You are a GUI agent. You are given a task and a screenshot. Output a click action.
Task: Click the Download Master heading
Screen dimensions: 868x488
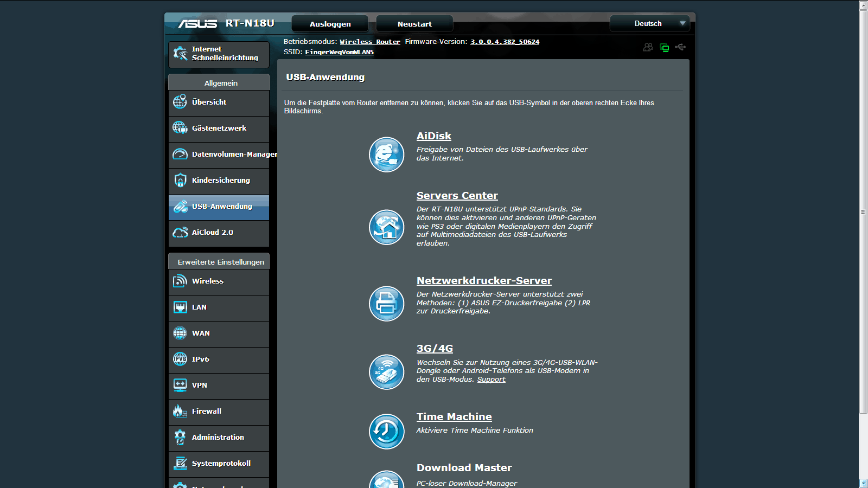(x=464, y=468)
